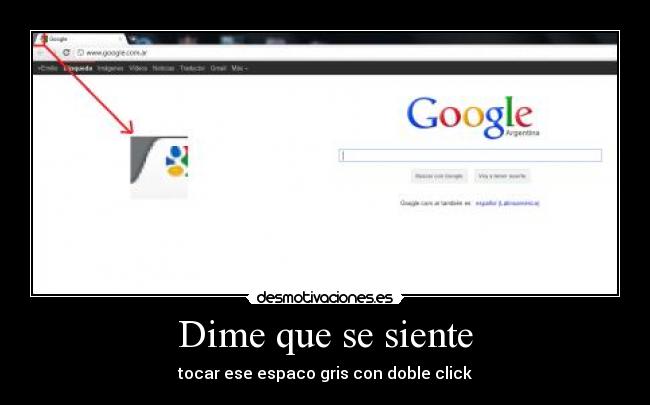Click the page icon beside the URL
650x405 pixels.
click(x=80, y=52)
